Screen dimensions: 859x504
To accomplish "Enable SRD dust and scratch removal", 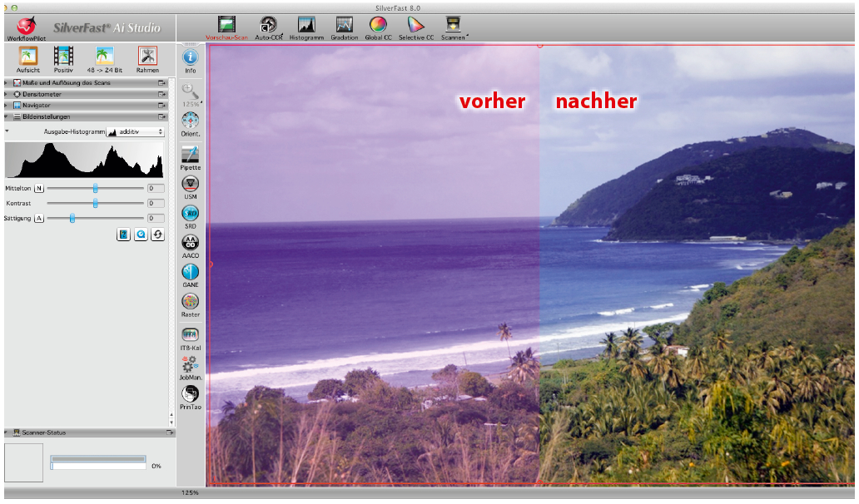I will click(190, 217).
